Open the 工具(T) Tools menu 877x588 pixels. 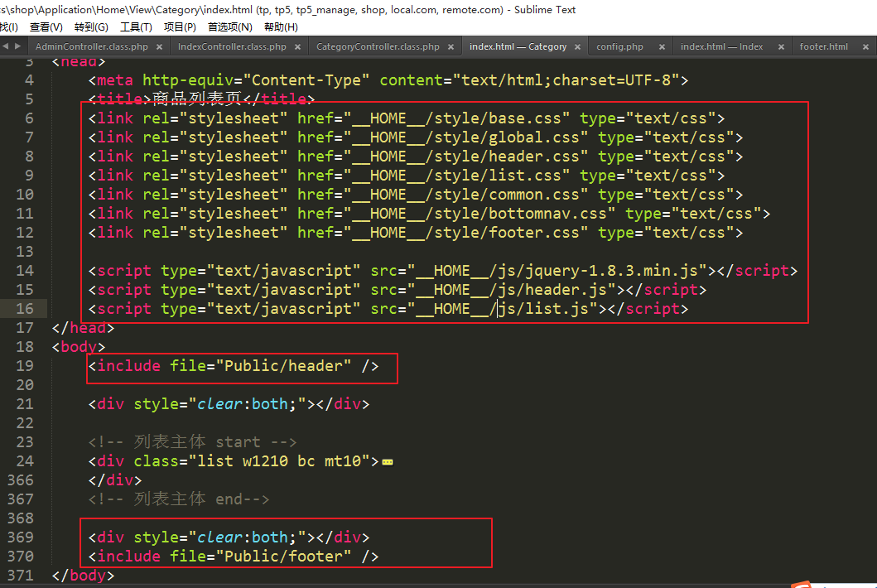point(136,27)
